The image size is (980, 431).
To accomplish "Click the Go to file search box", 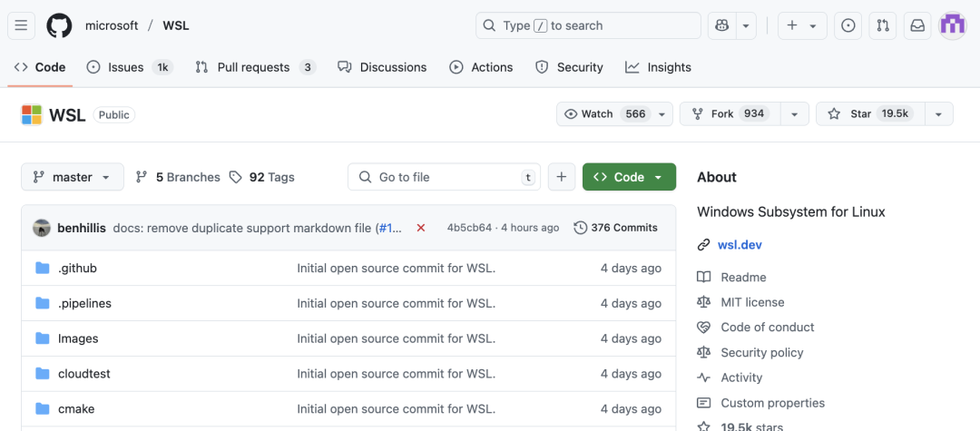I will [445, 177].
